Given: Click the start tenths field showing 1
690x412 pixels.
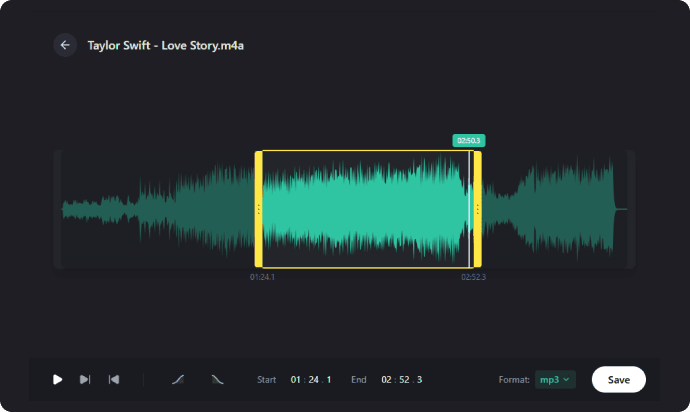Looking at the screenshot, I should 329,379.
